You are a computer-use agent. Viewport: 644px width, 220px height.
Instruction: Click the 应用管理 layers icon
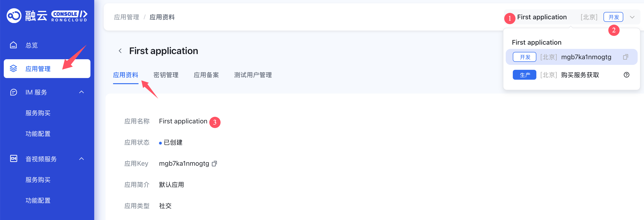[x=13, y=68]
